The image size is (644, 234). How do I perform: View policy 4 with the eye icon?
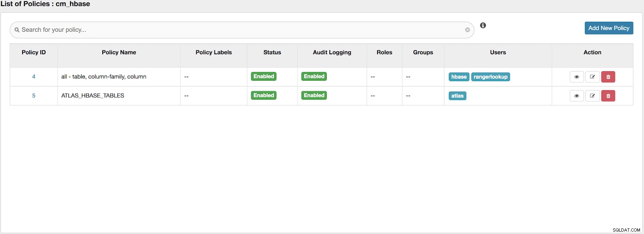[x=576, y=77]
